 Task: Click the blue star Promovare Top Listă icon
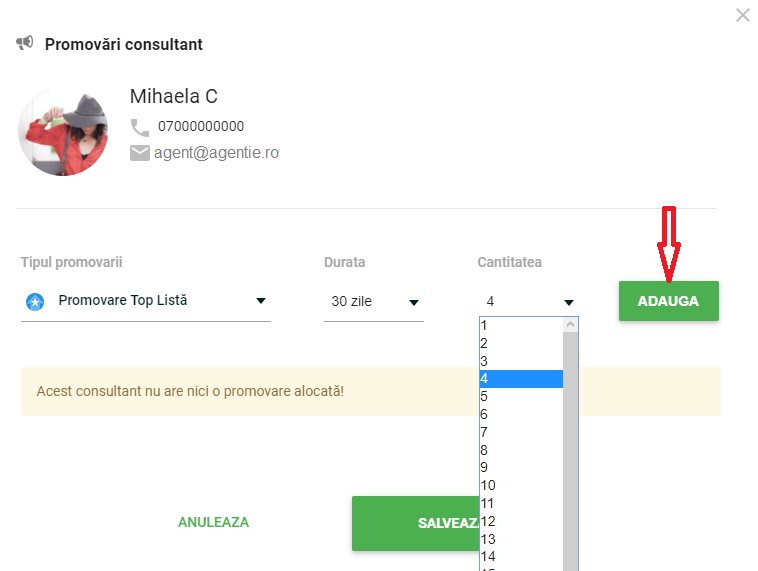pyautogui.click(x=35, y=302)
